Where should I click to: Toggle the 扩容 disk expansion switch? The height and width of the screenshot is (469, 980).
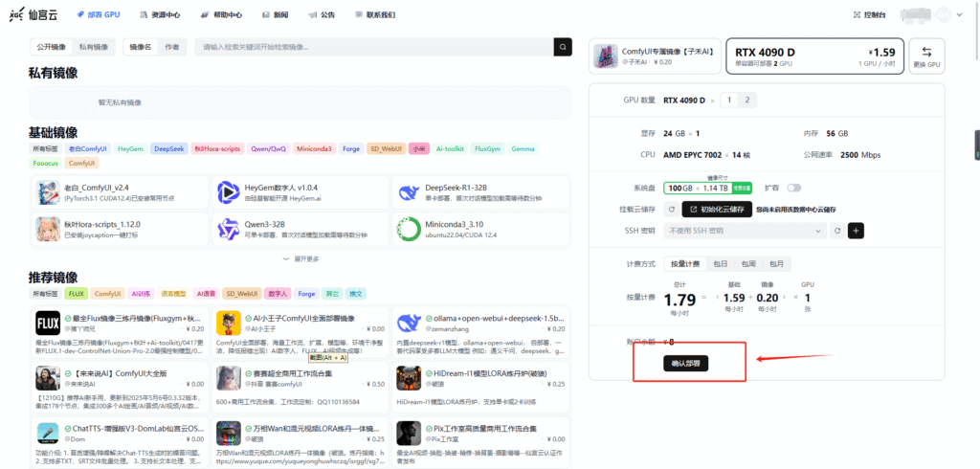coord(793,188)
